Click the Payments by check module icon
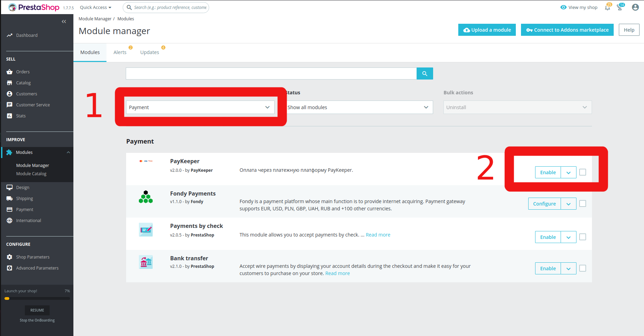Viewport: 644px width, 336px height. tap(146, 230)
